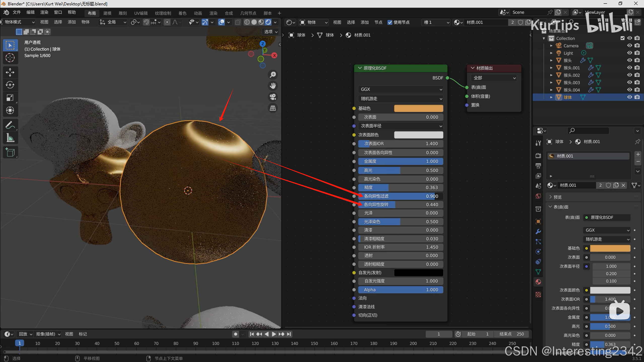Screen dimensions: 644x362
Task: Activate the Annotate pencil tool
Action: click(10, 125)
